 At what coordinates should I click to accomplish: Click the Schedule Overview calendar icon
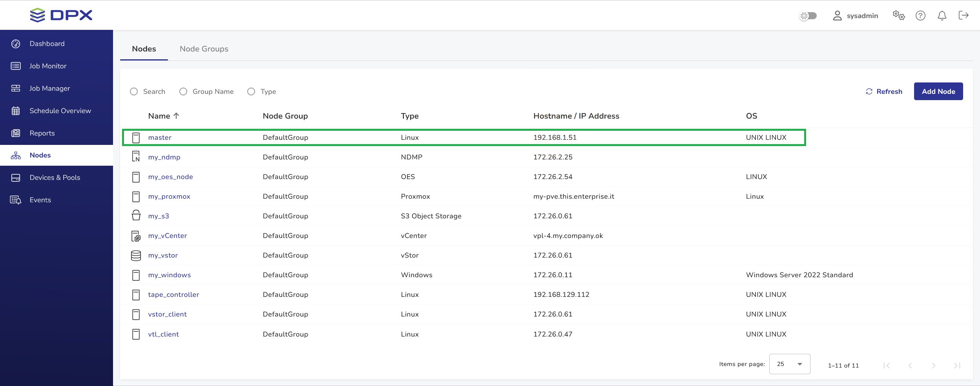pos(16,111)
